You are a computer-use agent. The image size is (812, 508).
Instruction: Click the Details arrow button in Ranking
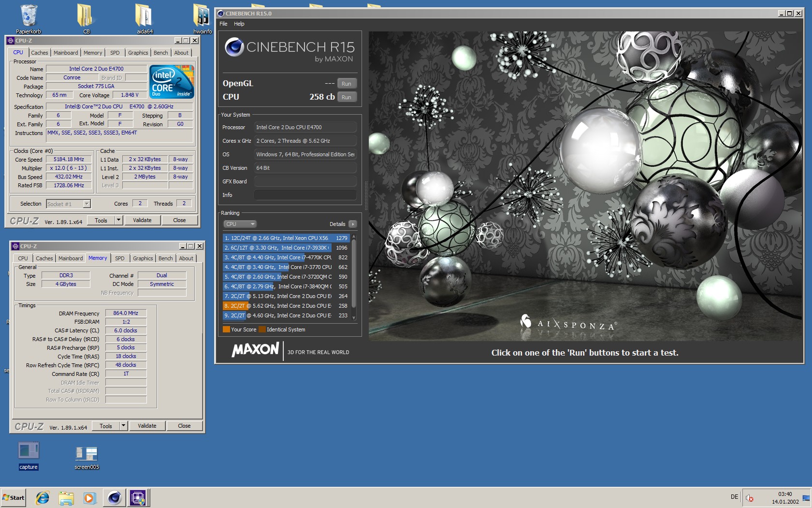tap(352, 224)
